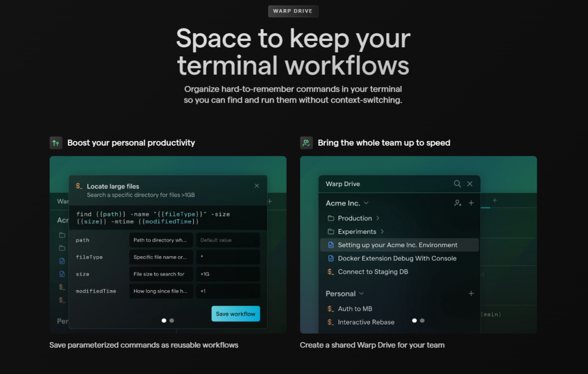The width and height of the screenshot is (588, 374).
Task: Select first carousel dot in left workflow card
Action: 164,320
